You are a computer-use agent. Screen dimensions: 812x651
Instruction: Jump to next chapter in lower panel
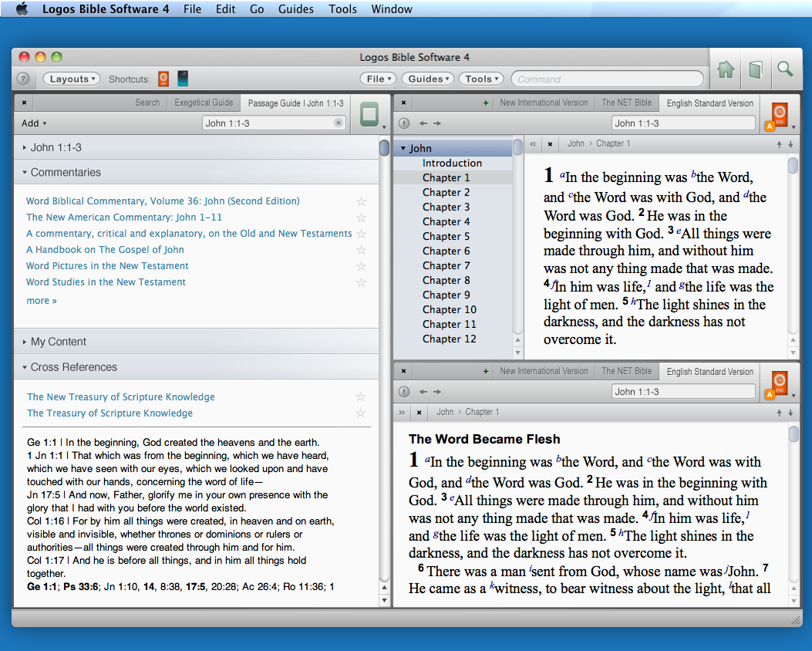point(790,413)
